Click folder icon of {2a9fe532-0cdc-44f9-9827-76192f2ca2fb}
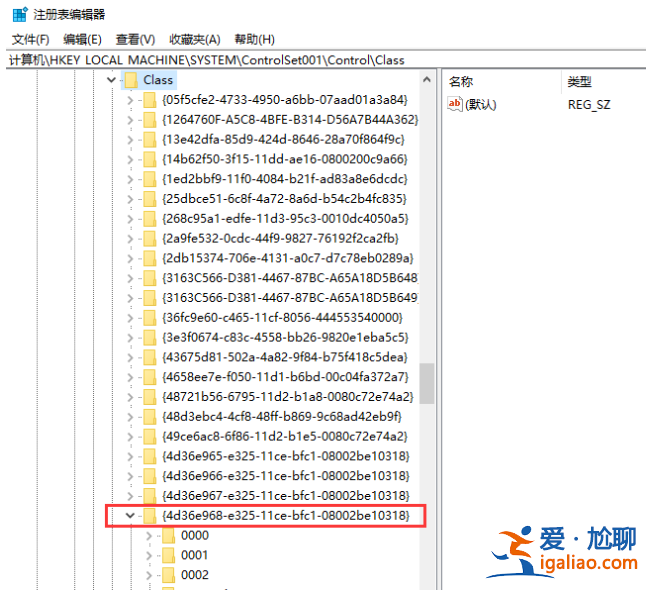 (x=149, y=239)
